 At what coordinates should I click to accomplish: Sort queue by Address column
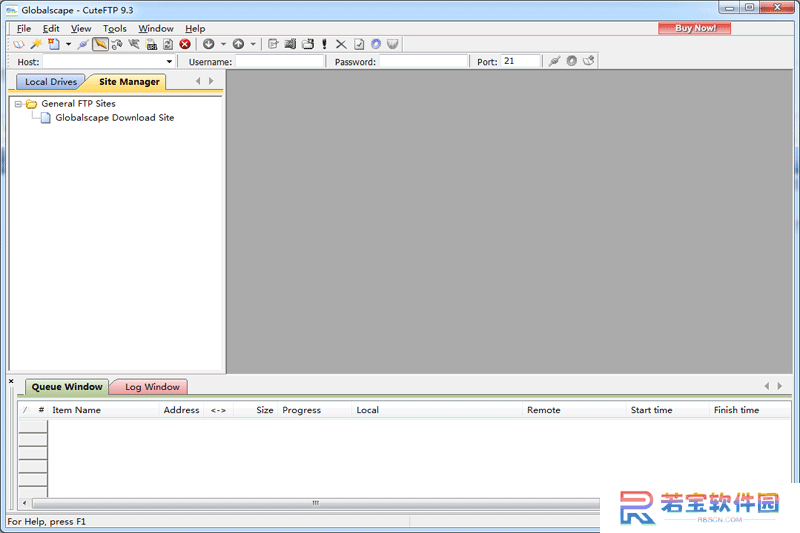(x=181, y=410)
